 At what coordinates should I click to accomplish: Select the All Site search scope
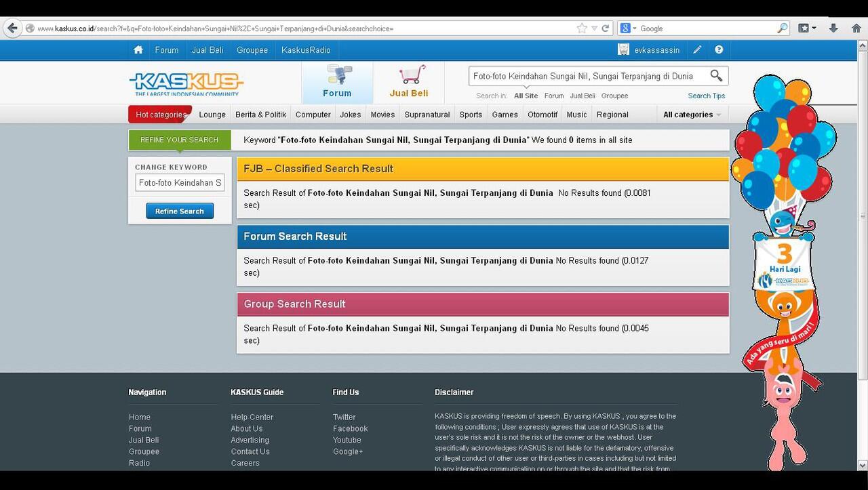pyautogui.click(x=526, y=96)
